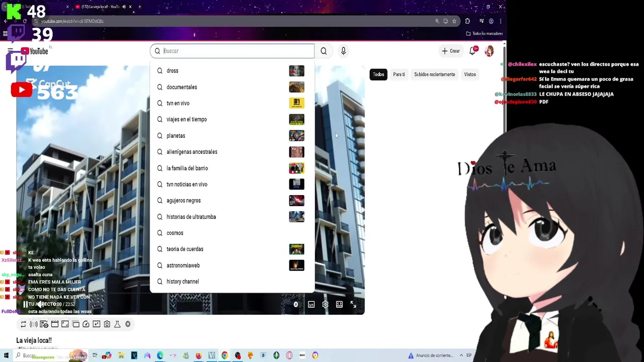Image resolution: width=644 pixels, height=362 pixels.
Task: Pause the YouTube video
Action: click(26, 304)
